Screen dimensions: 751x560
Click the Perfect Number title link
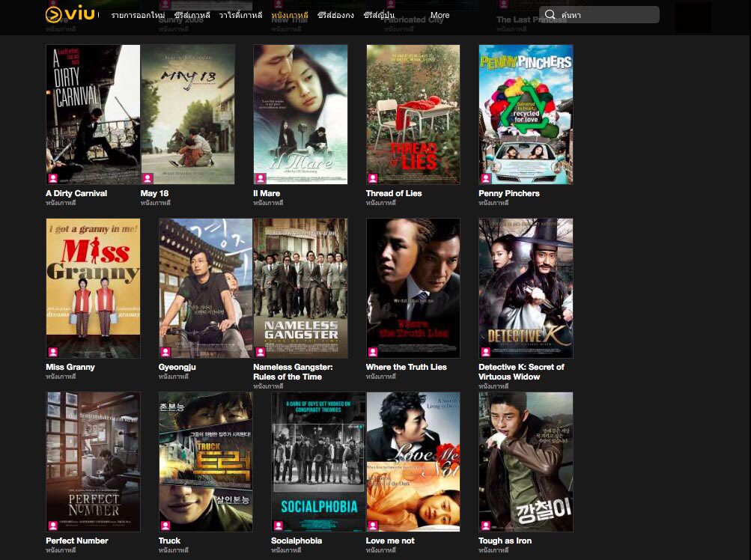pyautogui.click(x=76, y=541)
